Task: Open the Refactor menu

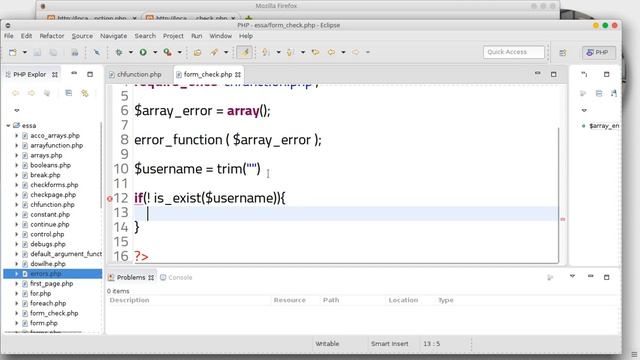Action: pyautogui.click(x=52, y=36)
